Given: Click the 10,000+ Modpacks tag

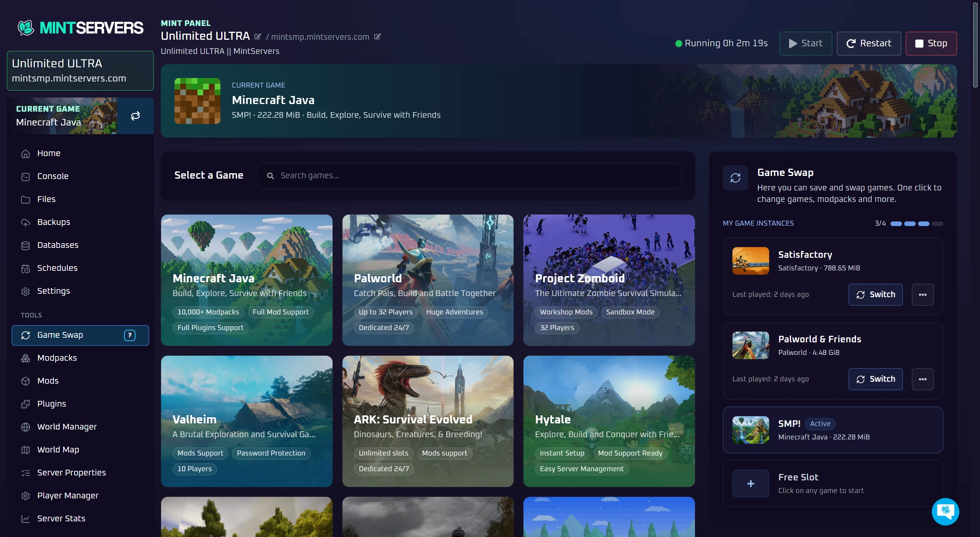Looking at the screenshot, I should click(209, 312).
